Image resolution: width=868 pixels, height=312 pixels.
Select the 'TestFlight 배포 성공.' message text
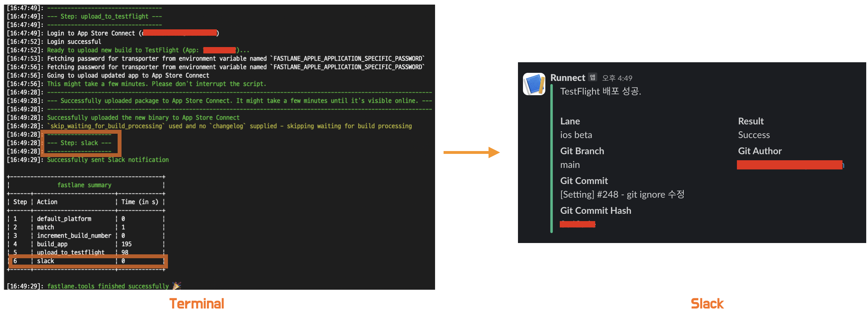(x=601, y=91)
